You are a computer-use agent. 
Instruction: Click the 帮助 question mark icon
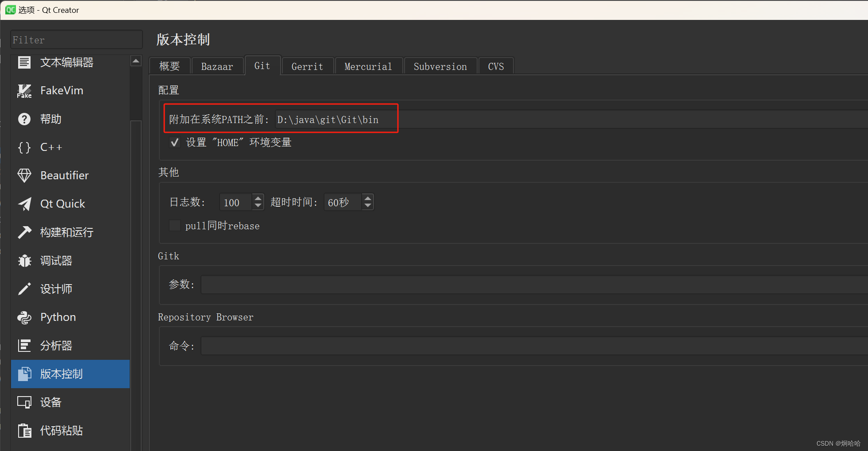coord(24,119)
